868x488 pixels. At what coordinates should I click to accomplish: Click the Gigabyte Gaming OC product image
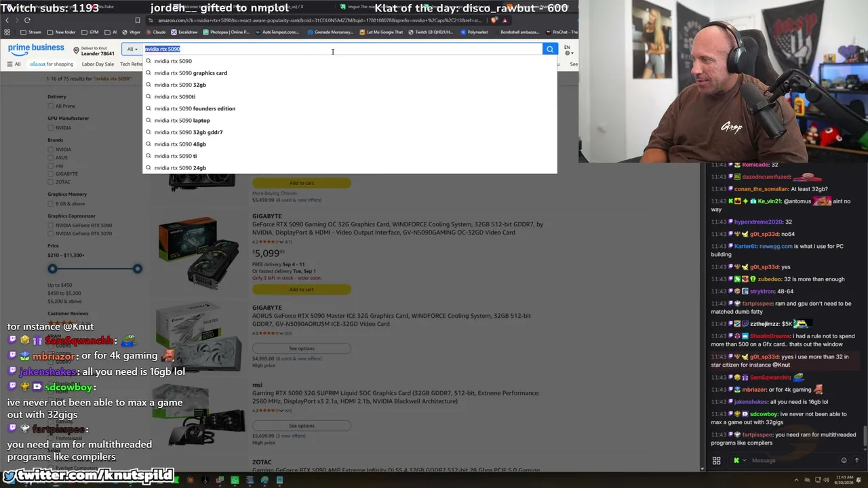(198, 252)
